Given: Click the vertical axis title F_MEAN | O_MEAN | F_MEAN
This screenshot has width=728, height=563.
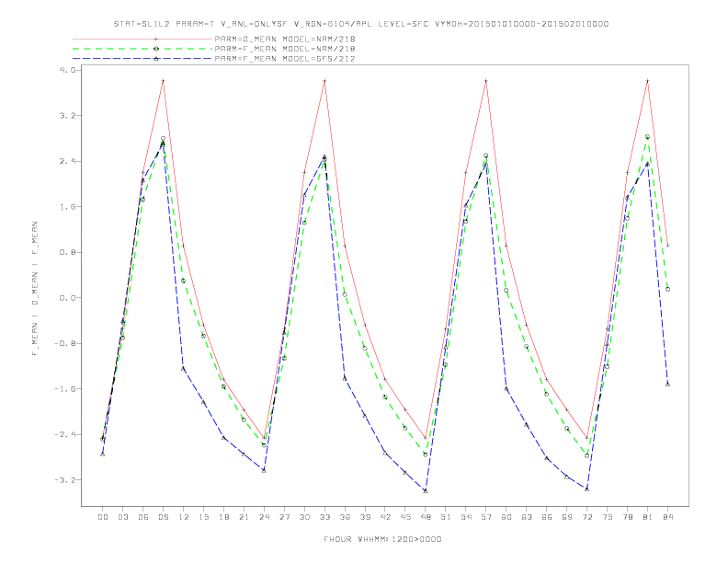Looking at the screenshot, I should click(x=35, y=289).
